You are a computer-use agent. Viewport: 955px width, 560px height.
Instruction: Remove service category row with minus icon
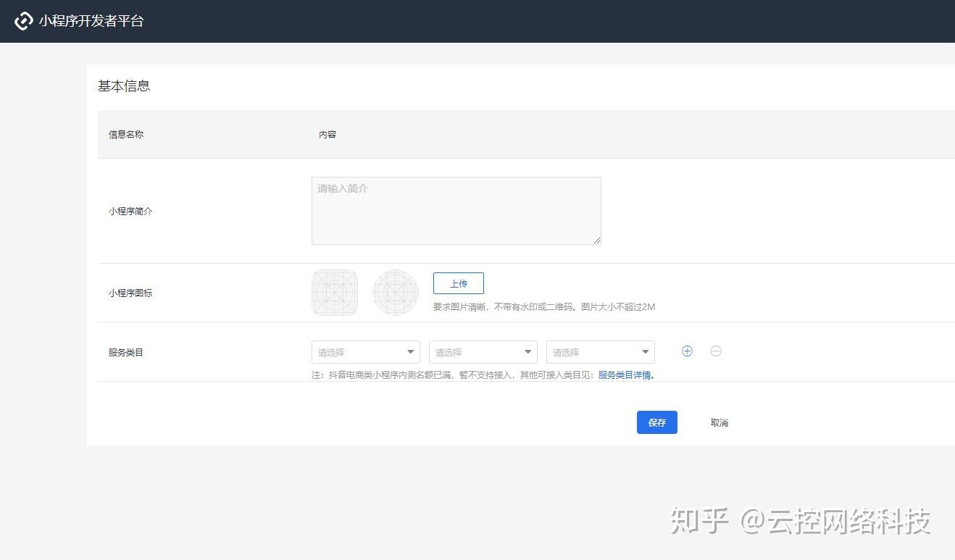[716, 351]
